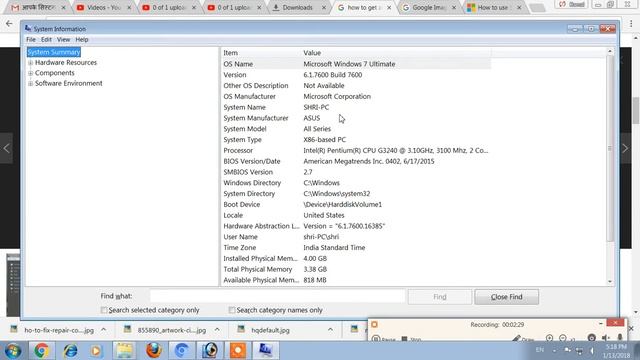640x360 pixels.
Task: Click the recorder webcam icon
Action: [591, 338]
